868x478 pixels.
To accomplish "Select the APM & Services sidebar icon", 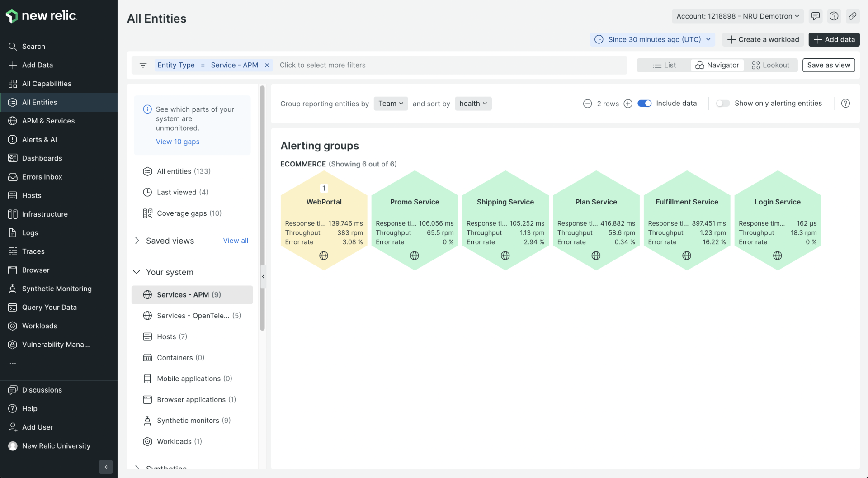I will 13,121.
